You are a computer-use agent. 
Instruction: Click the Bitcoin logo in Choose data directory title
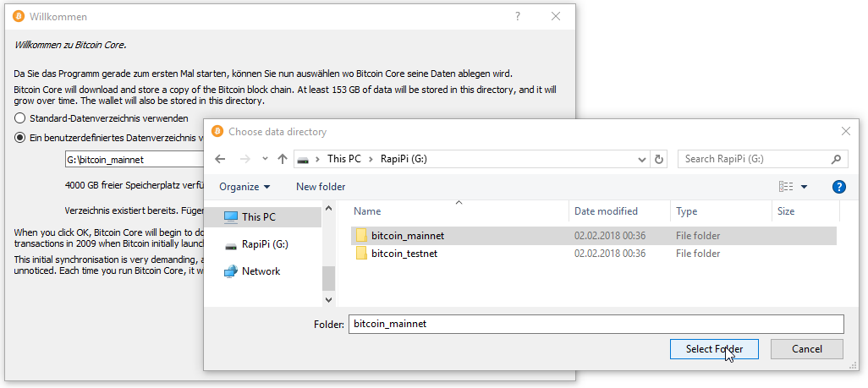(x=217, y=132)
